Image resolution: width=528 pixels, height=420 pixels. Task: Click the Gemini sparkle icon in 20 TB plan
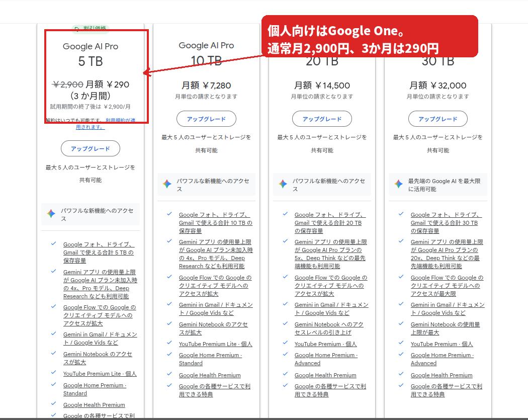click(x=283, y=184)
